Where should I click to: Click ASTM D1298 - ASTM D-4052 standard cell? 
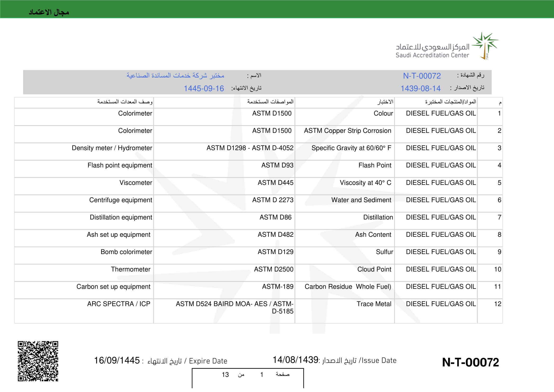point(250,148)
